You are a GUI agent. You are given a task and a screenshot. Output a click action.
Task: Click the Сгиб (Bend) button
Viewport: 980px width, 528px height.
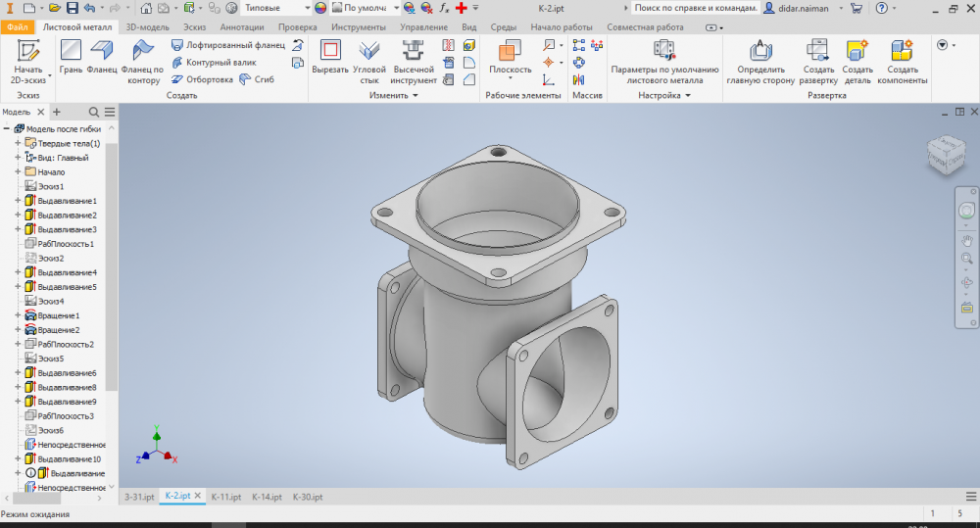[257, 79]
